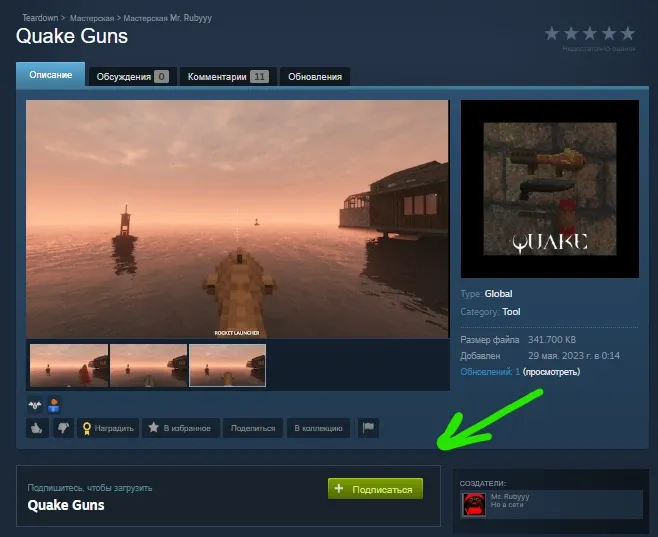Click the В коллекцию button
Viewport: 658px width, 537px height.
(318, 428)
